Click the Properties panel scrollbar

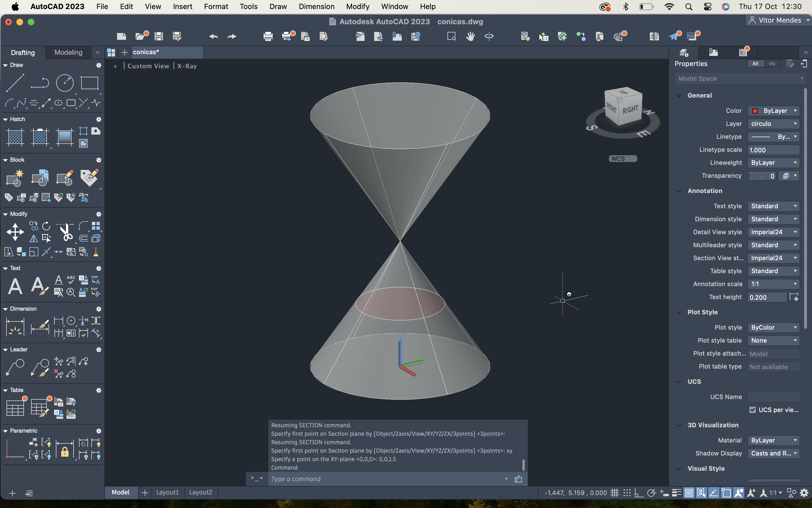(805, 208)
